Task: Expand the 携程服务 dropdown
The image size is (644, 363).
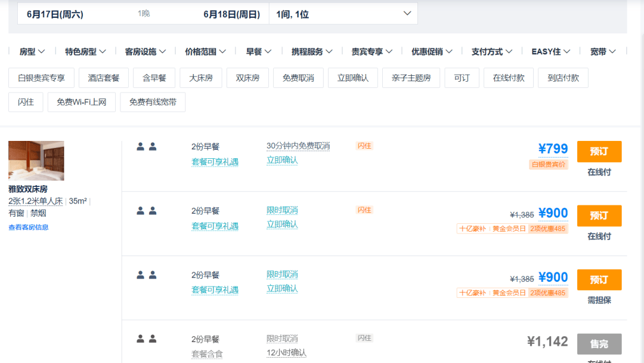Action: 312,51
